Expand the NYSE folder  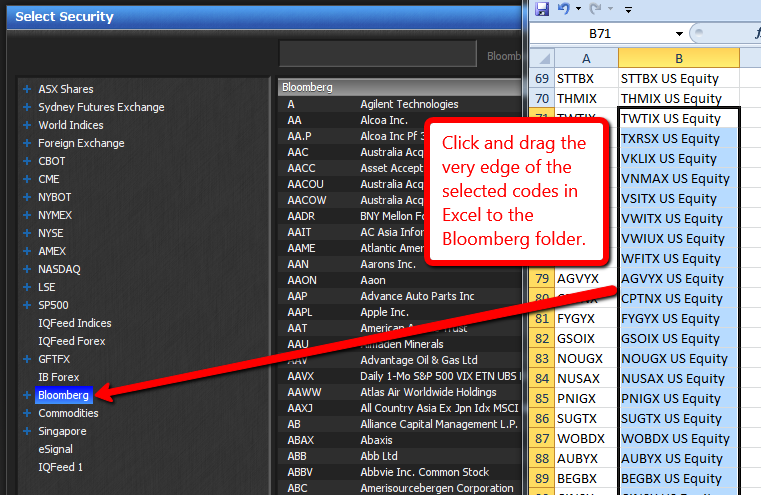pos(27,233)
